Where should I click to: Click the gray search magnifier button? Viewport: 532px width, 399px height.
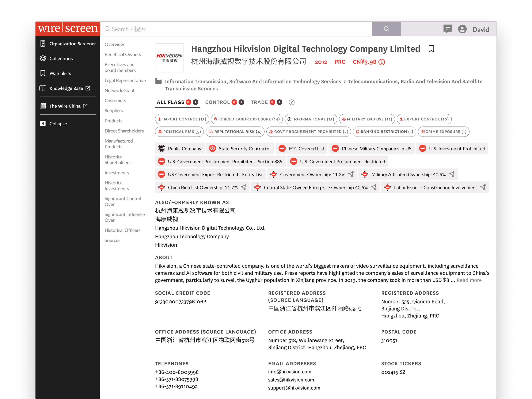386,29
